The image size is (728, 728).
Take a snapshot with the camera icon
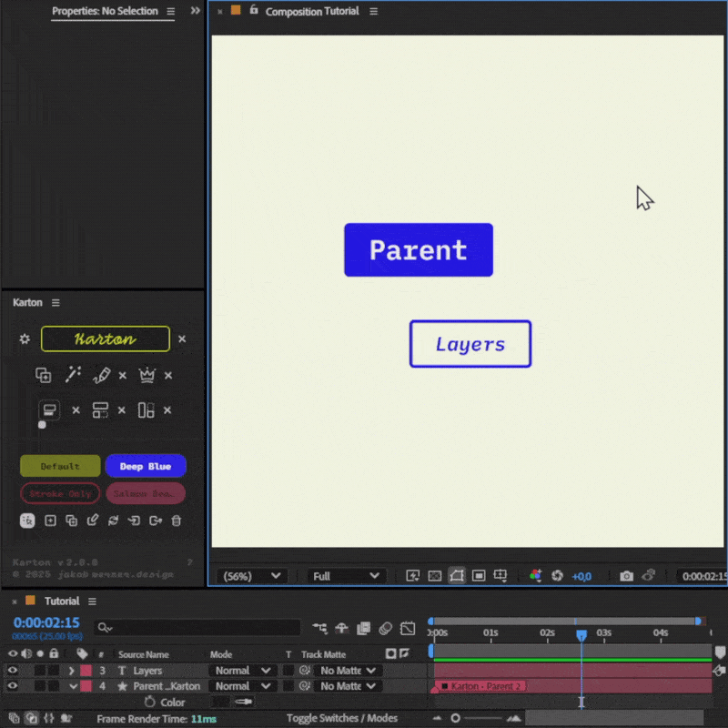coord(626,576)
